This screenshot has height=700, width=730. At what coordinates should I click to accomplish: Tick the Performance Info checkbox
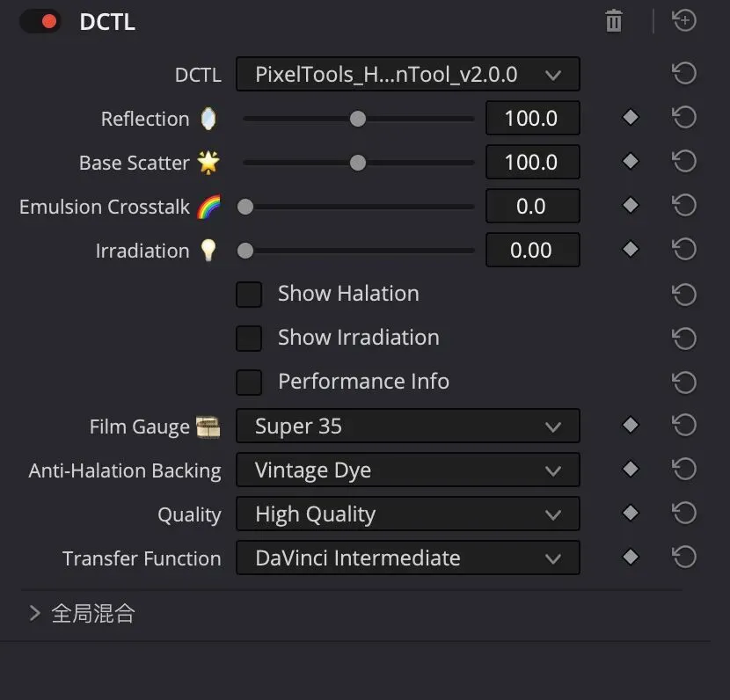249,383
